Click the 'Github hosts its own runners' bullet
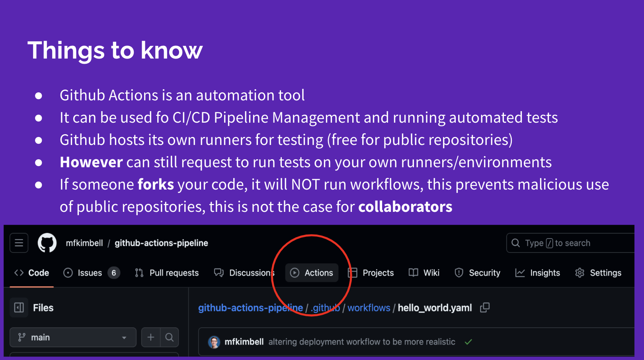Viewport: 644px width, 360px height. pos(286,140)
